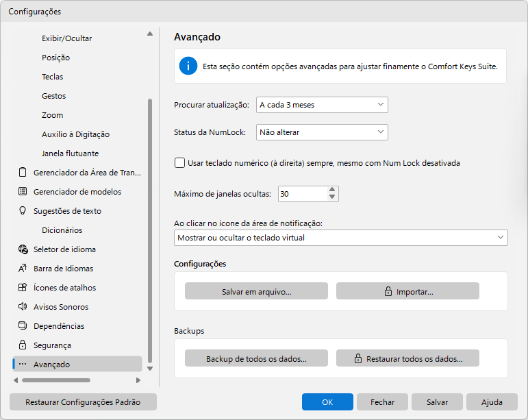Expand the notification area icon click action dropdown

(341, 238)
